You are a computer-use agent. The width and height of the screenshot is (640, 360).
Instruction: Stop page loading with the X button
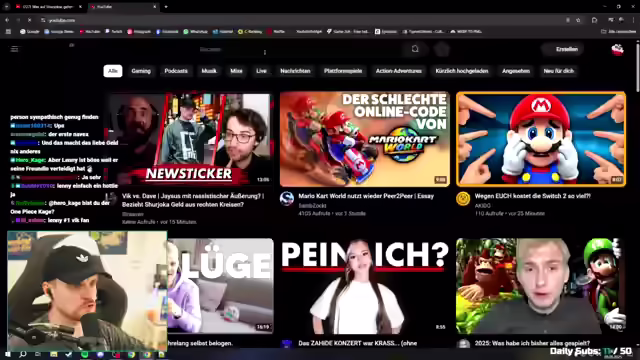29,20
